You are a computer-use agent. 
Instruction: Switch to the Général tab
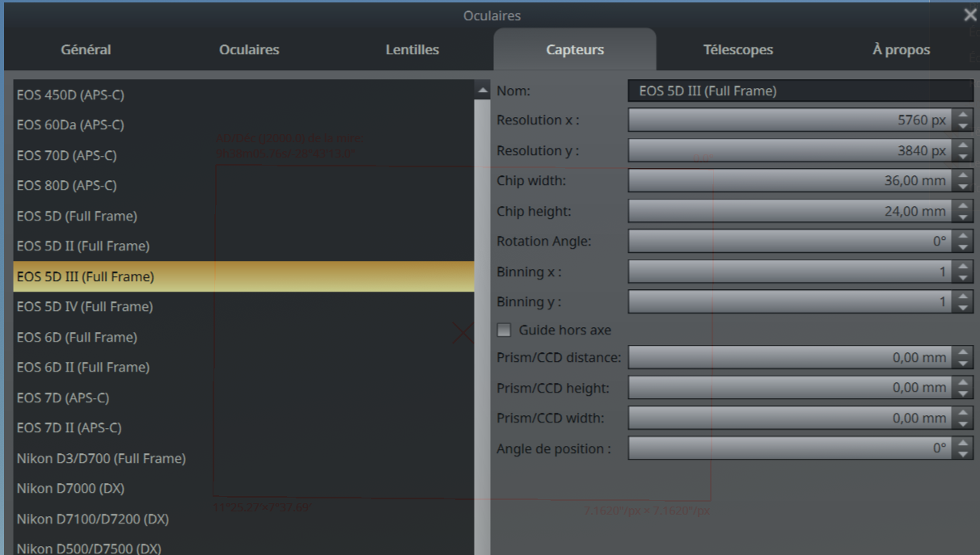[86, 49]
